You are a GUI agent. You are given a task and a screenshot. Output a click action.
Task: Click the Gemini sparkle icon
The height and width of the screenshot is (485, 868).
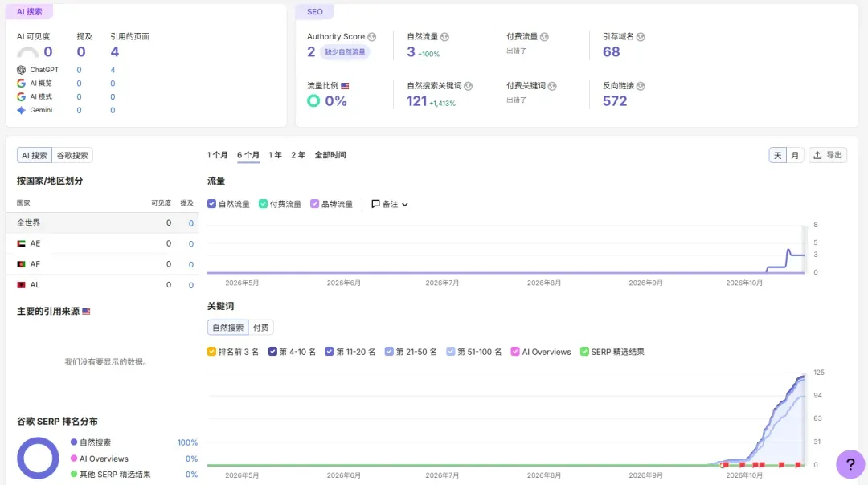(x=21, y=110)
